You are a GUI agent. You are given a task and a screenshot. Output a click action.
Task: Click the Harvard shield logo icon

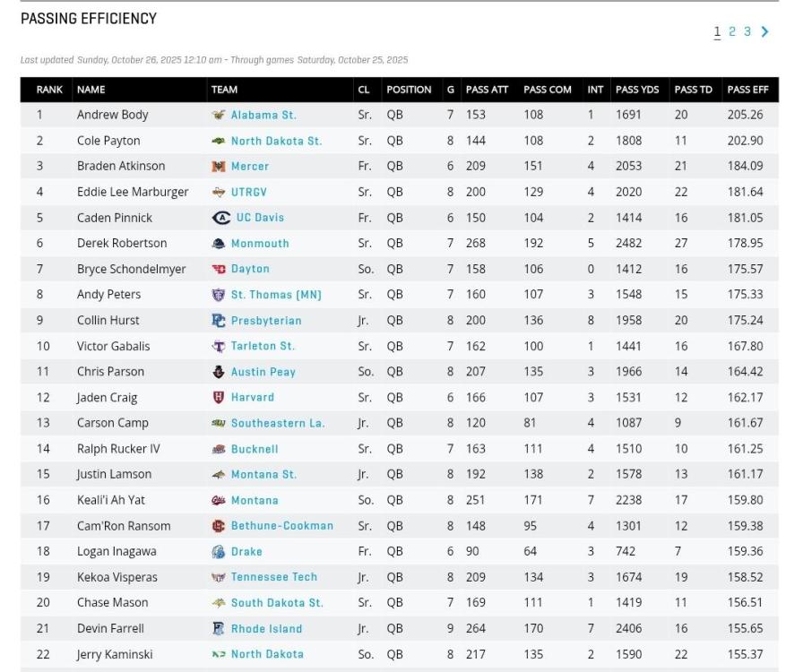[x=218, y=398]
